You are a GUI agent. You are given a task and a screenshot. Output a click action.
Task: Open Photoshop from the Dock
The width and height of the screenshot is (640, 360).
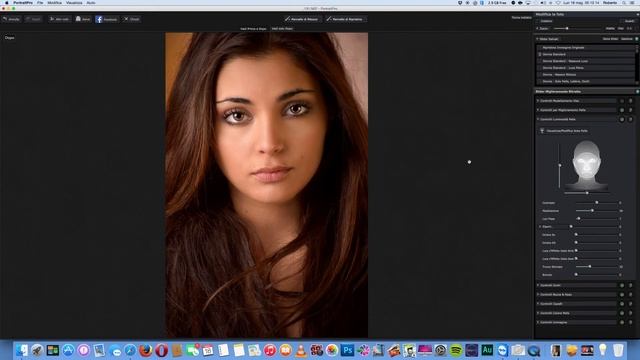pos(347,350)
